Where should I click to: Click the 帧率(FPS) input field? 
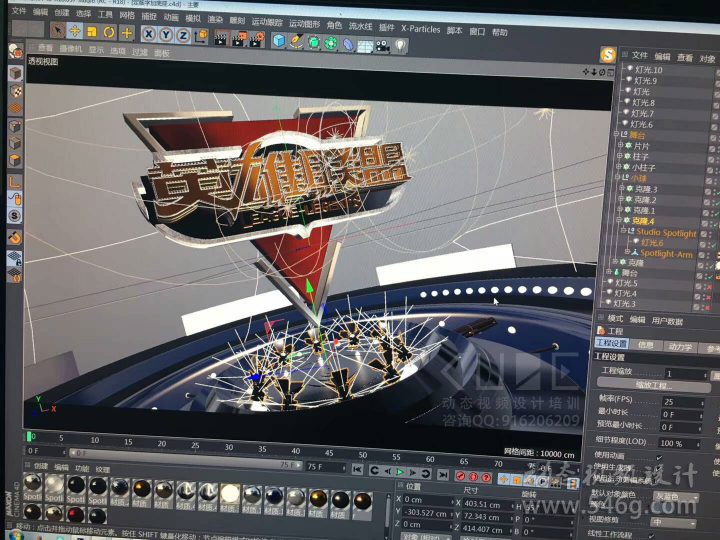pos(682,400)
